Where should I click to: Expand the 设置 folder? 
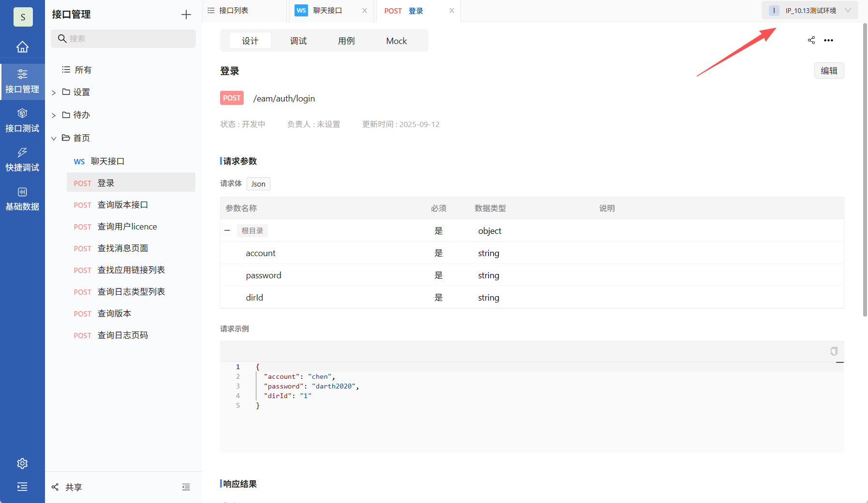coord(54,92)
